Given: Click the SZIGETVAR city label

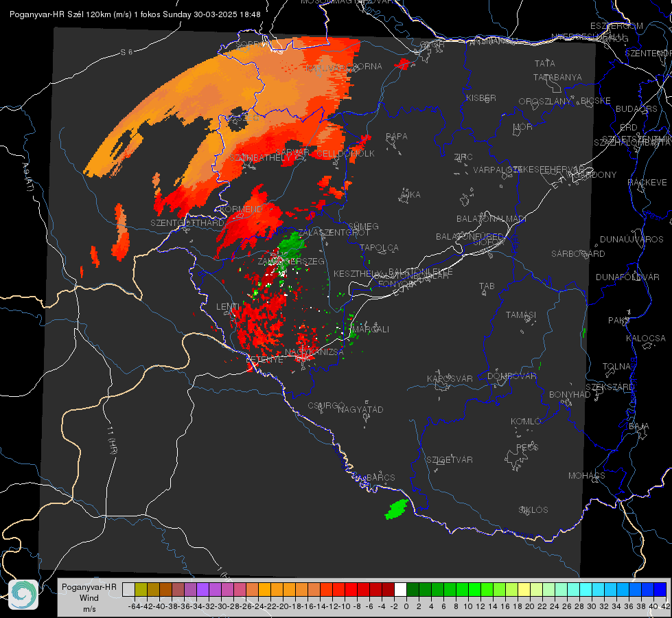Looking at the screenshot, I should [449, 460].
